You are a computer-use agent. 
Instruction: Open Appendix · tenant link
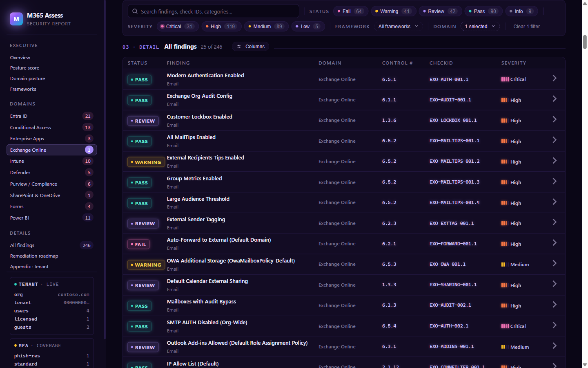coord(52,267)
